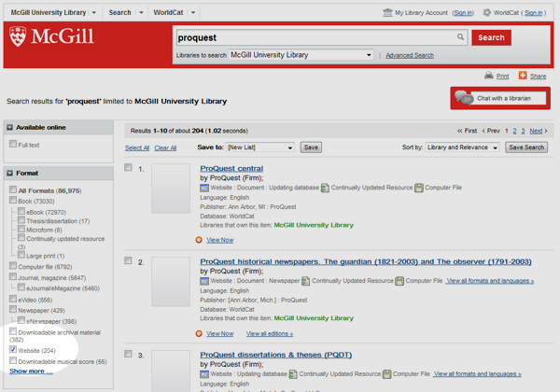The image size is (560, 392).
Task: Click the Computer File icon for ProQuest central
Action: (x=418, y=188)
